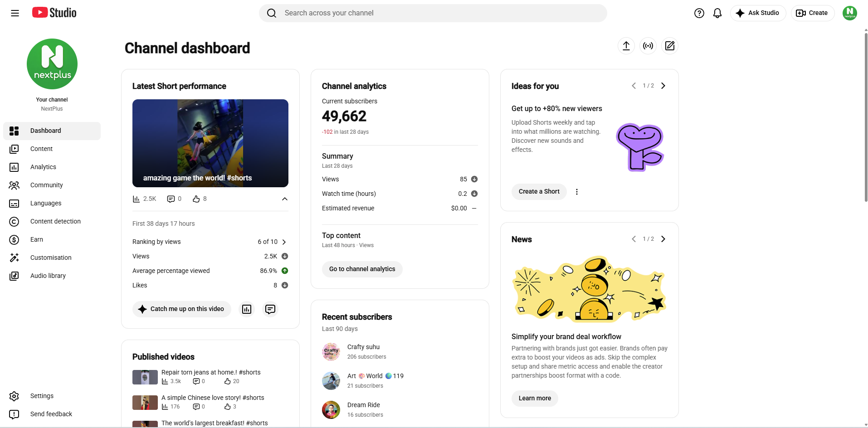The width and height of the screenshot is (868, 428).
Task: Select Dashboard in the sidebar
Action: click(52, 131)
